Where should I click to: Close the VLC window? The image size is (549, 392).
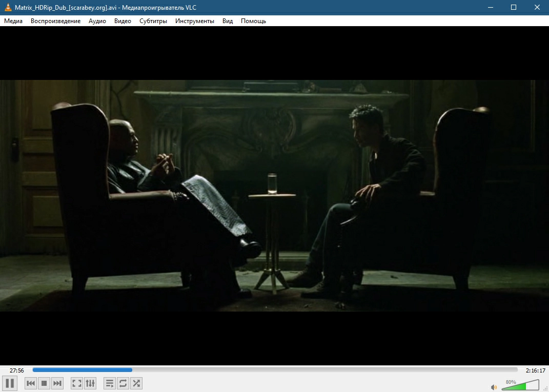537,7
